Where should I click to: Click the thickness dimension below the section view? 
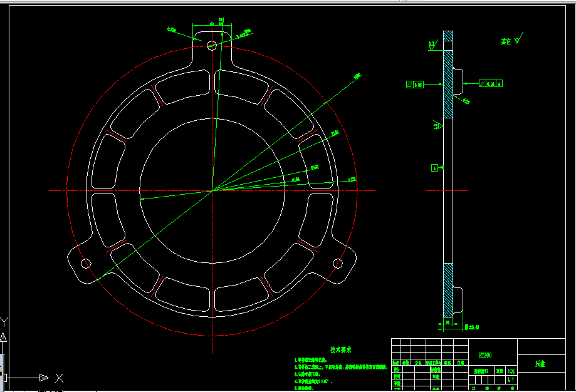(x=448, y=322)
